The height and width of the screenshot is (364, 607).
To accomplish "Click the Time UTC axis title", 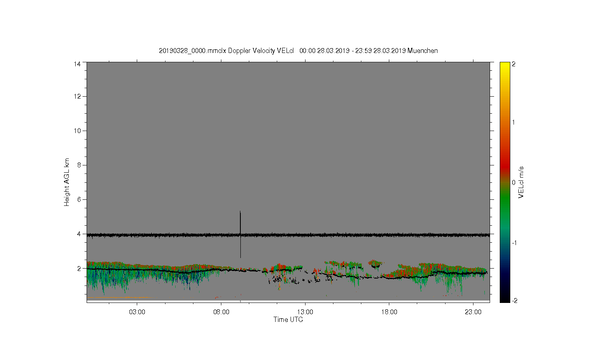I will tap(288, 320).
